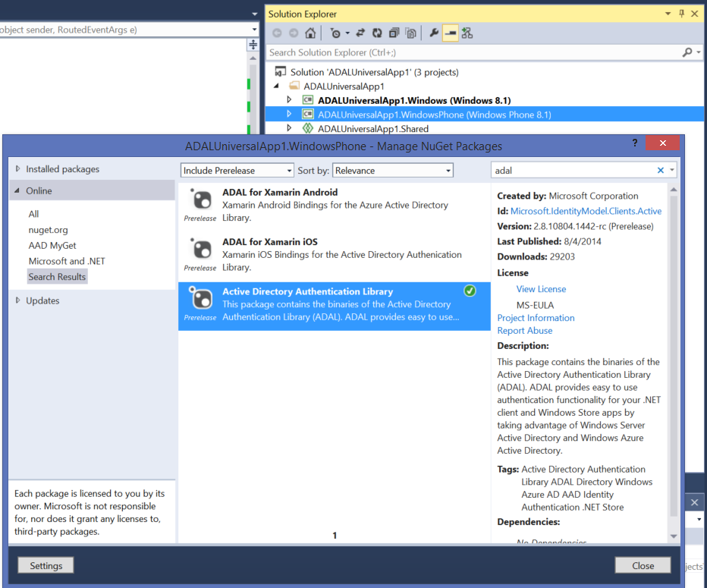This screenshot has width=707, height=588.
Task: Click the ADAL for Xamarin iOS package icon
Action: point(201,248)
